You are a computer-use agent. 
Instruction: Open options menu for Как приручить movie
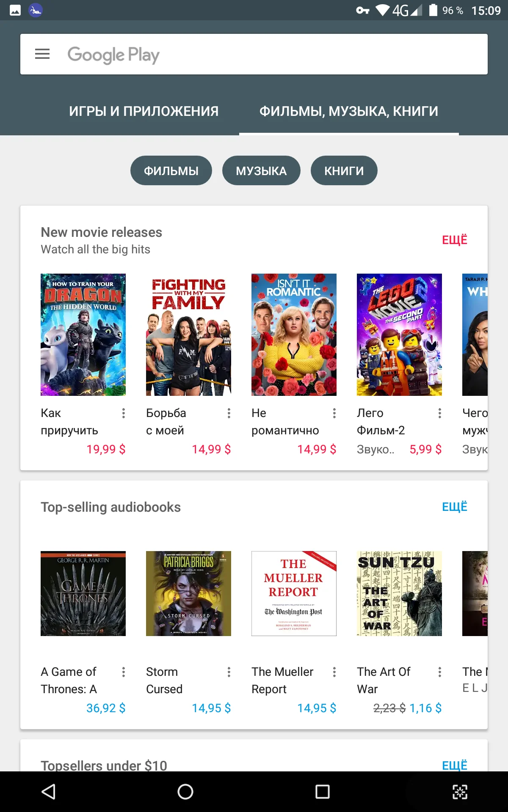tap(124, 413)
